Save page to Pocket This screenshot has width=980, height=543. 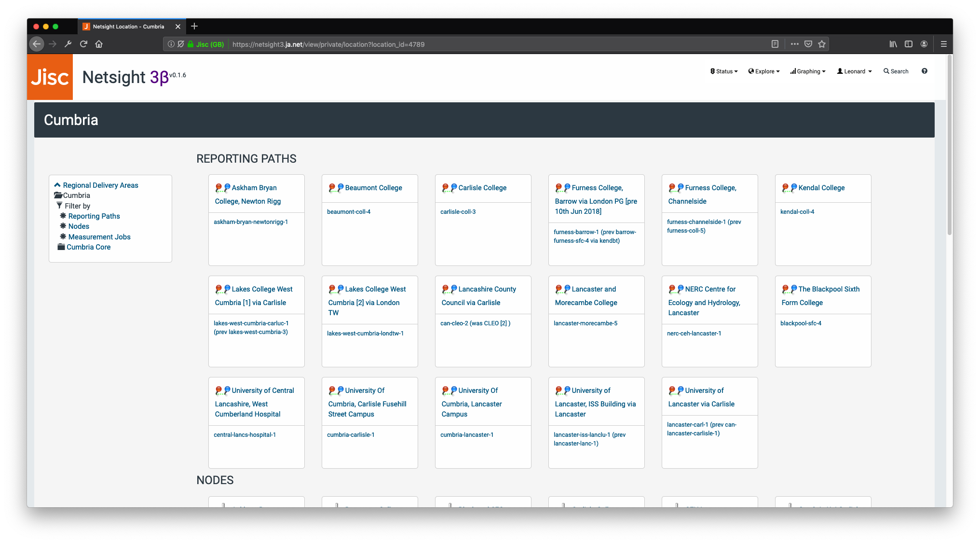pos(808,44)
